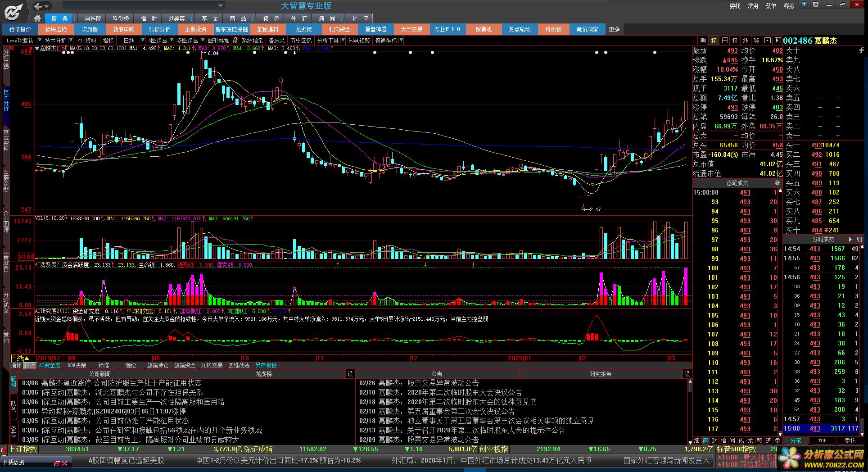Click the 细 detail button in quote panel
Viewport: 868px width, 472px height.
tap(778, 183)
